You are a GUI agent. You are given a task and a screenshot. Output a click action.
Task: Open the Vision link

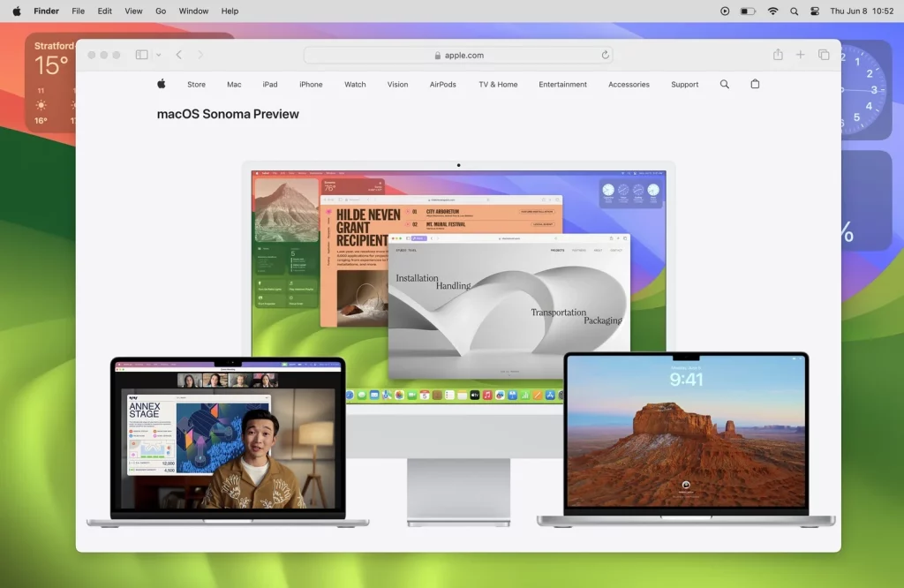397,84
